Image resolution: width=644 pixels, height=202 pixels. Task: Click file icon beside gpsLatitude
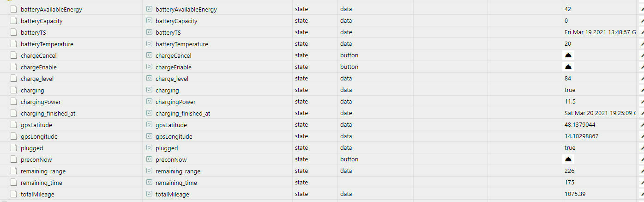coord(13,125)
